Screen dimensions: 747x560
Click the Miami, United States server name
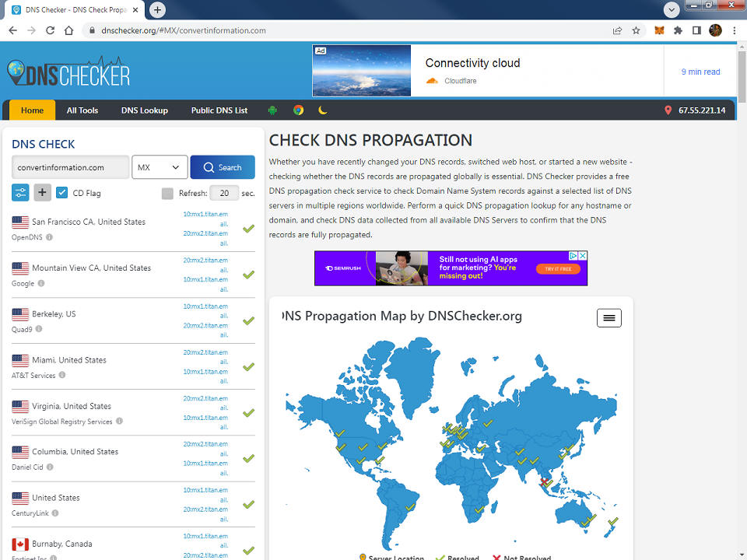click(x=69, y=360)
